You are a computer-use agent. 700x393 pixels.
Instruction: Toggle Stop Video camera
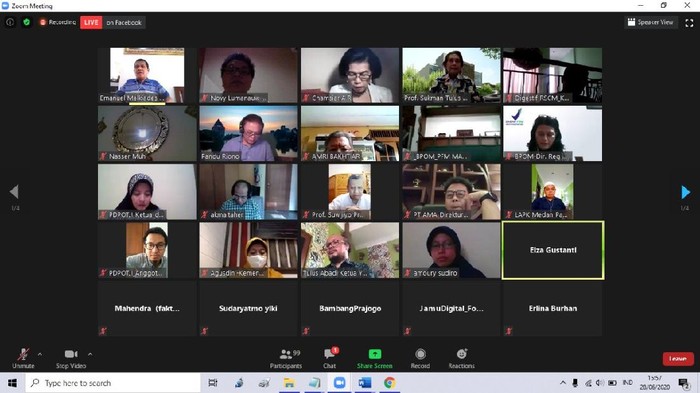[x=71, y=359]
